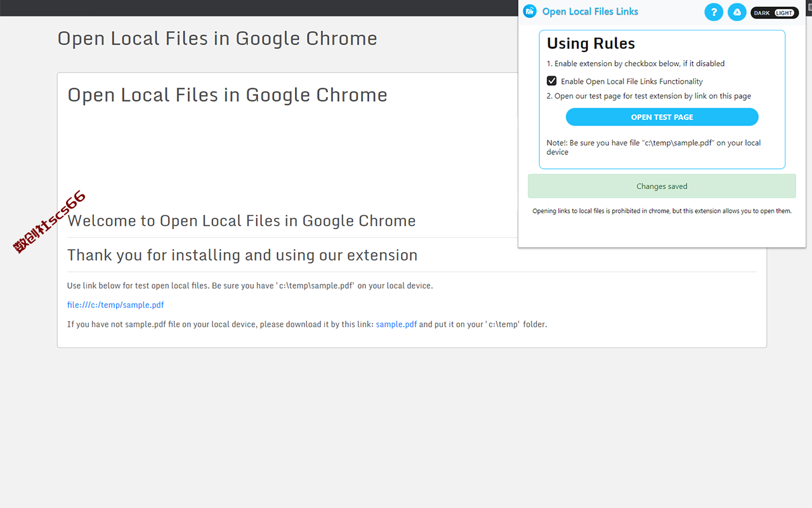Click the 'Opening links to local files is prohibited' text
The image size is (812, 508).
(x=662, y=211)
